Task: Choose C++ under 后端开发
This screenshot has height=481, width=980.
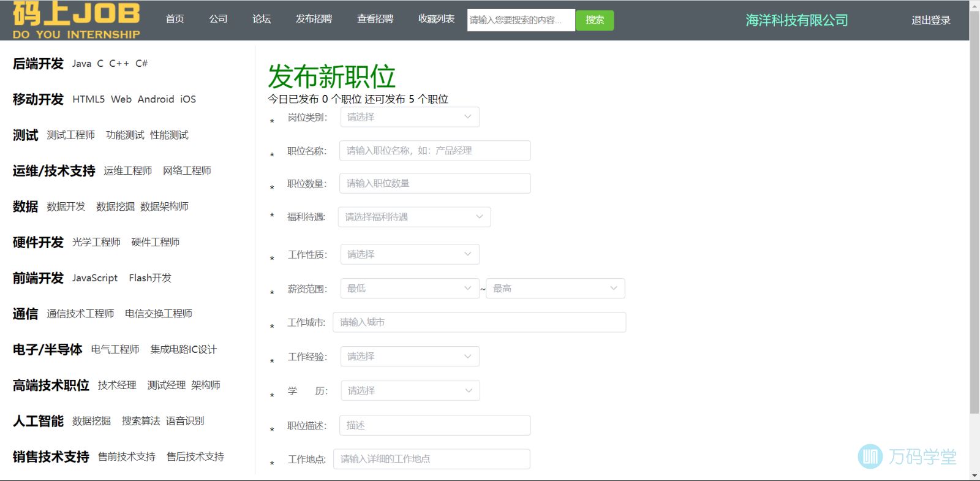Action: [x=119, y=64]
